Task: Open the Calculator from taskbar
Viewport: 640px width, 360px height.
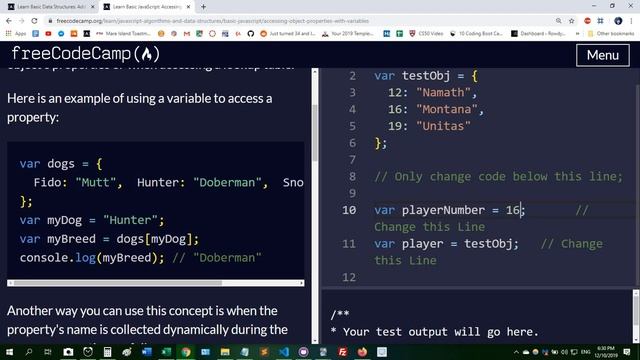Action: point(107,352)
